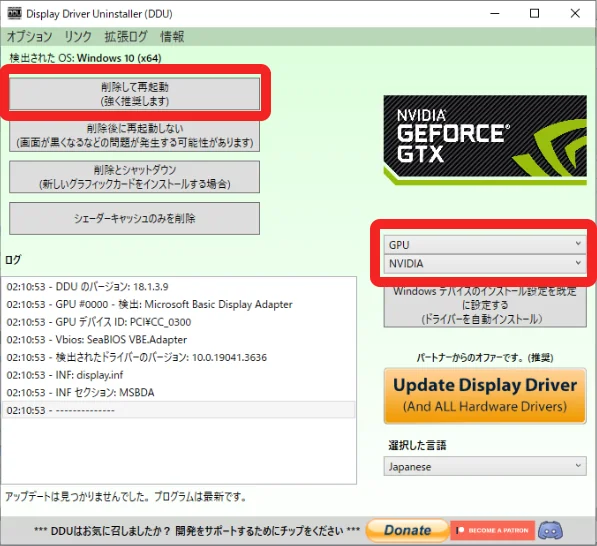Maximize the DDU window
The image size is (597, 546).
click(535, 14)
